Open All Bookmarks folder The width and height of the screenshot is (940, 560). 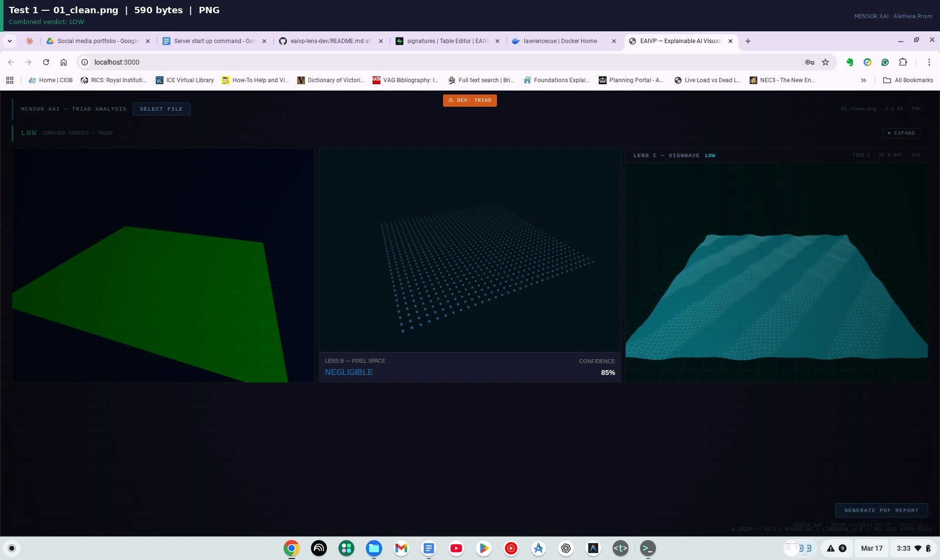(908, 80)
